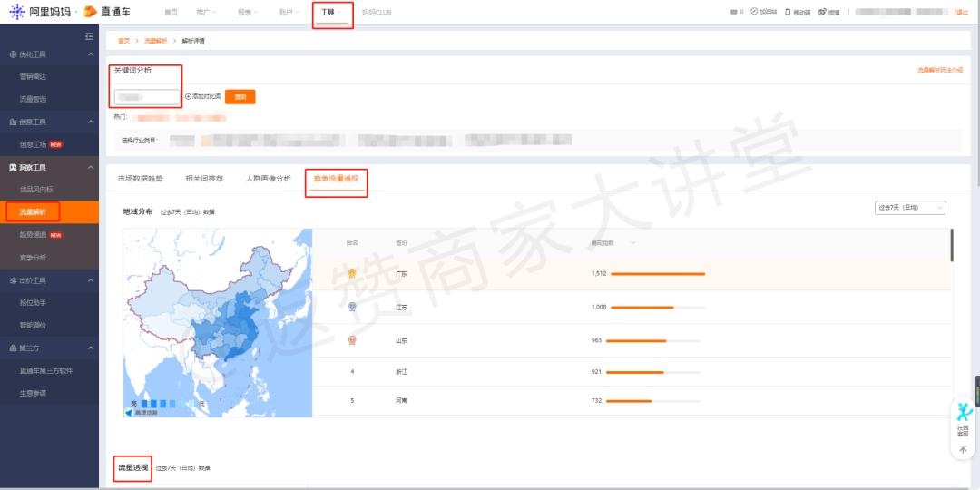Click the province table vertical scrollbar
This screenshot has height=490, width=980.
click(952, 245)
